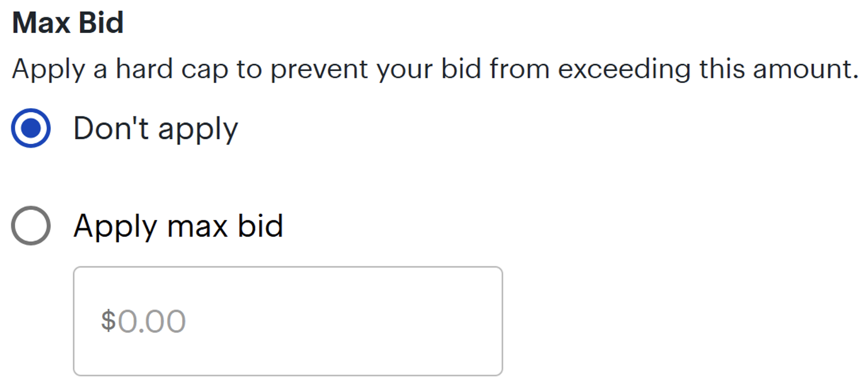Image resolution: width=868 pixels, height=386 pixels.
Task: Click the max bid amount input field
Action: pos(288,321)
